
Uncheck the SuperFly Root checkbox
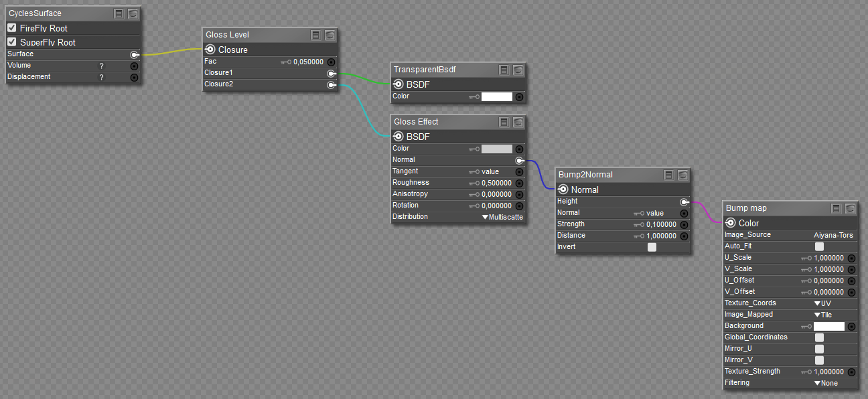point(12,42)
